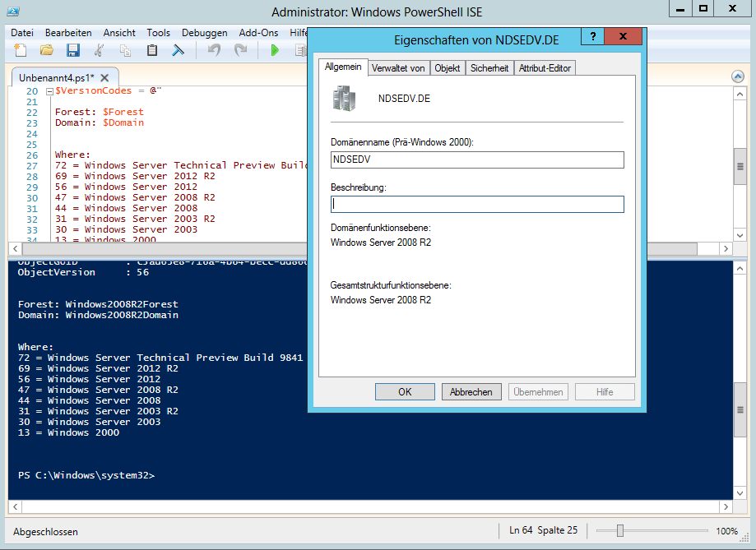Run the script with the green play icon
The image size is (756, 550).
275,51
